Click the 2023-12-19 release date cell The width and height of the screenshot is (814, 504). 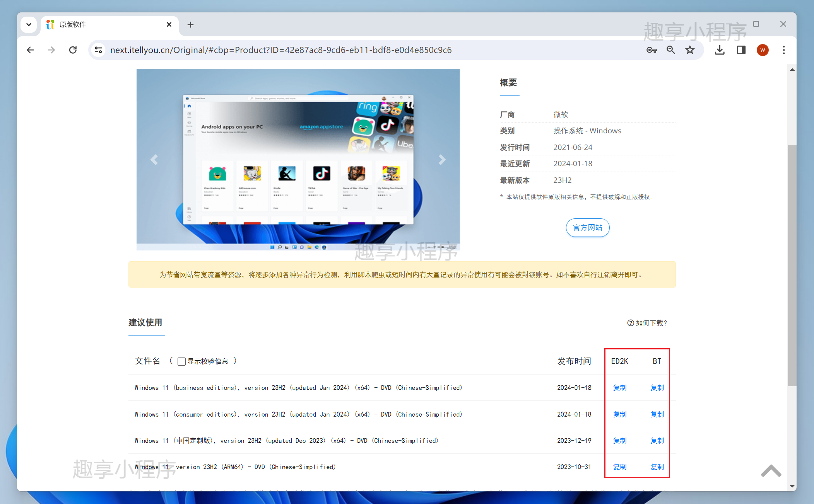[x=574, y=441]
